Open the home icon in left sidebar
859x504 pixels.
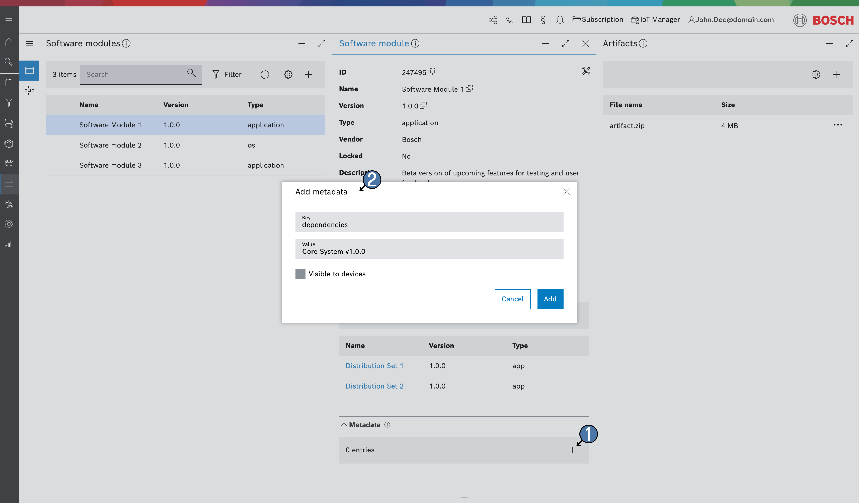9,42
